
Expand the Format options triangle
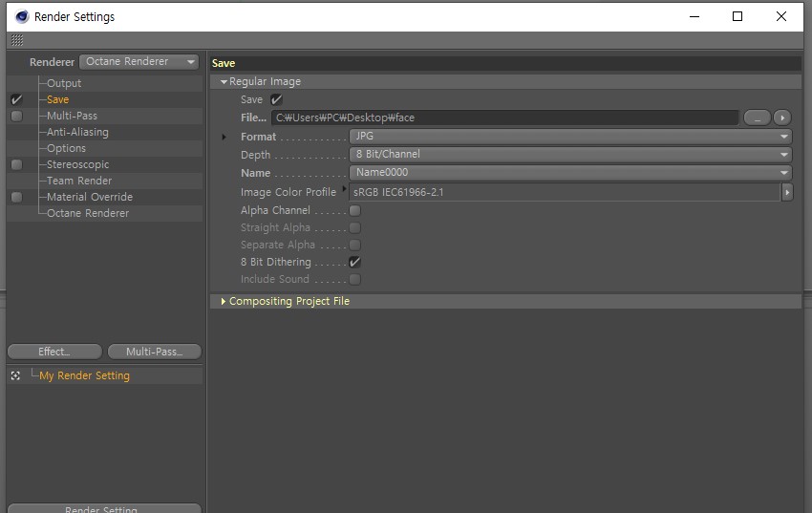224,137
